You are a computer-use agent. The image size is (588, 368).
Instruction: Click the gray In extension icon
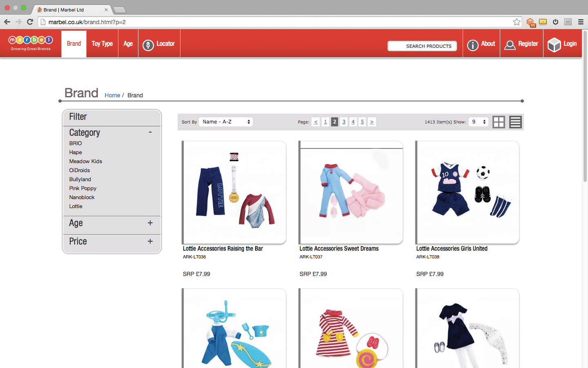click(568, 22)
